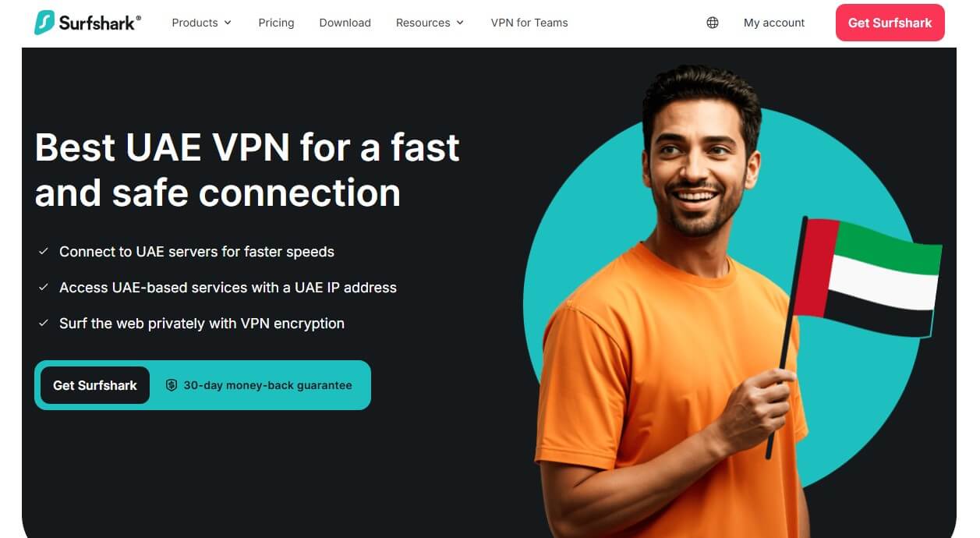This screenshot has width=980, height=538.
Task: Open the Pricing page
Action: (276, 23)
